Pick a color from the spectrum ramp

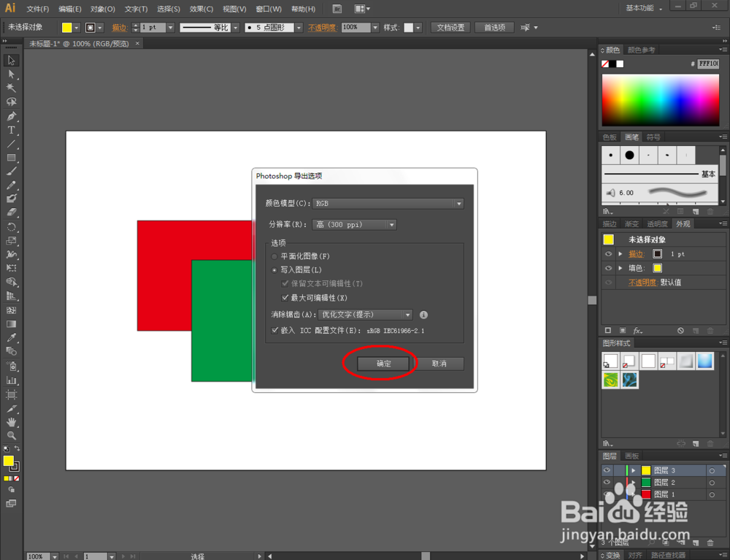click(660, 99)
